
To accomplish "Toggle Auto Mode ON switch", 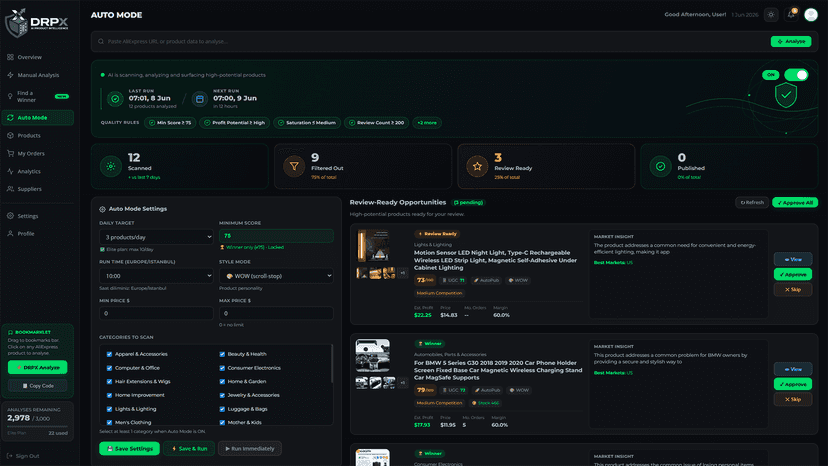I will point(796,75).
